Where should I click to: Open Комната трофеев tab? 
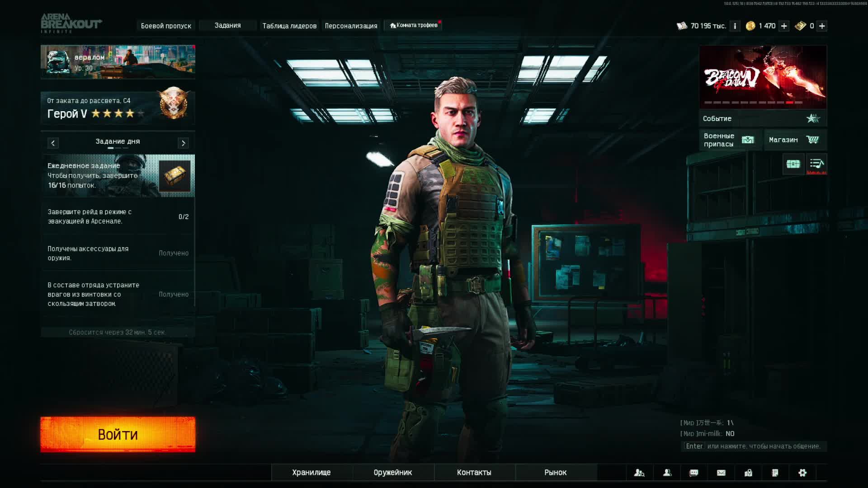click(413, 25)
